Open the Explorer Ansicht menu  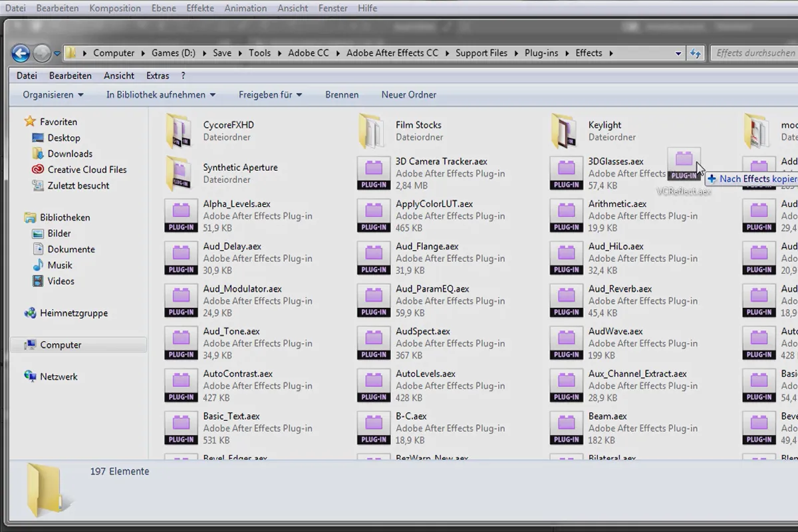click(119, 76)
